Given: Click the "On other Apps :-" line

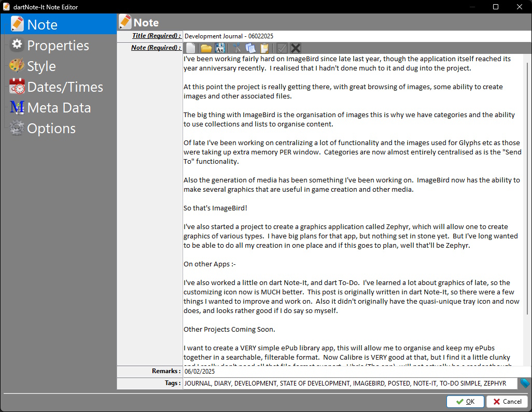Looking at the screenshot, I should point(209,264).
